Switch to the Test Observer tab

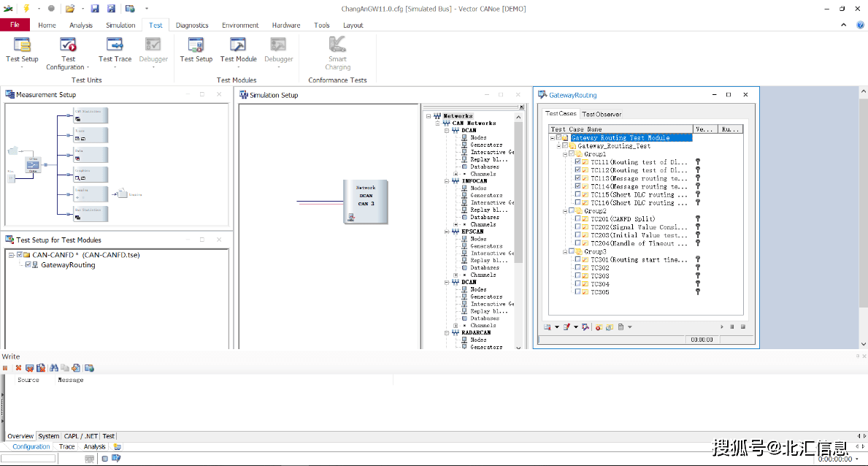[602, 114]
